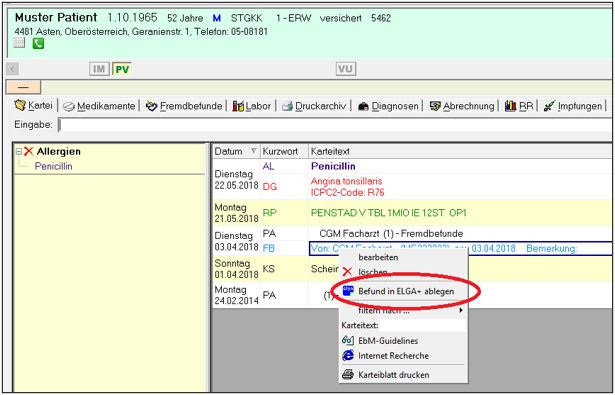Image resolution: width=615 pixels, height=395 pixels.
Task: Click the Karteitext field in context menu
Action: pyautogui.click(x=422, y=325)
